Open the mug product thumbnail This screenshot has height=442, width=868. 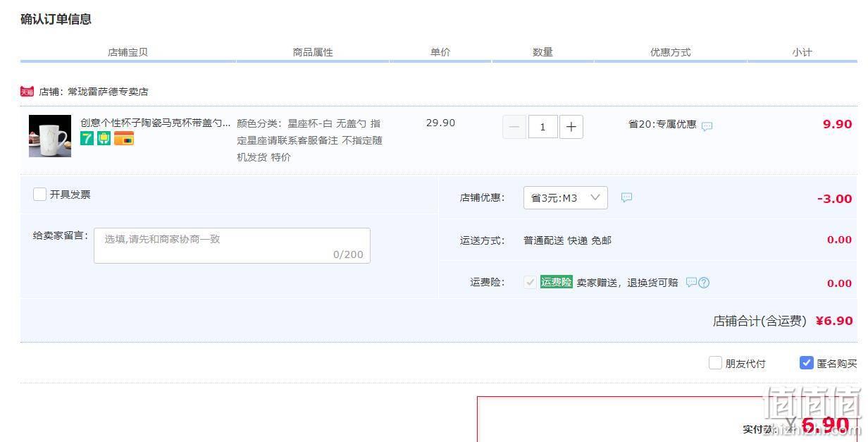pyautogui.click(x=50, y=136)
